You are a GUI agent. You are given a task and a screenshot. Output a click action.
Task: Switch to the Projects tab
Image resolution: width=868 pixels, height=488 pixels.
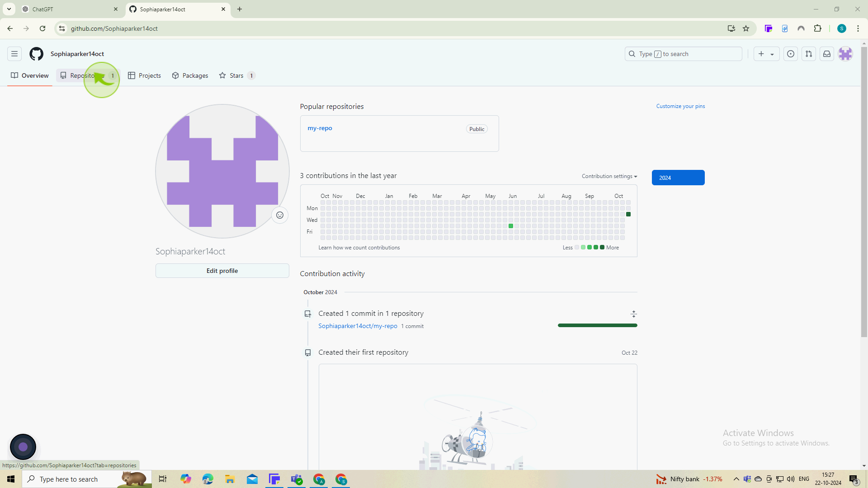click(145, 75)
